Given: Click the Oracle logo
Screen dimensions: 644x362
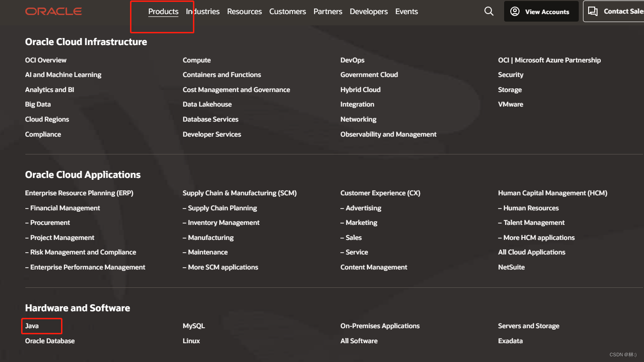Looking at the screenshot, I should click(54, 11).
